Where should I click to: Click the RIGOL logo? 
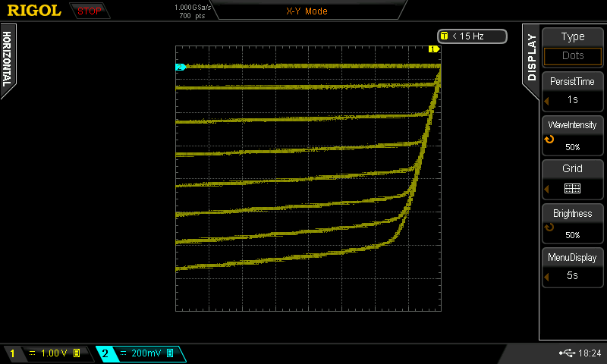[x=34, y=11]
